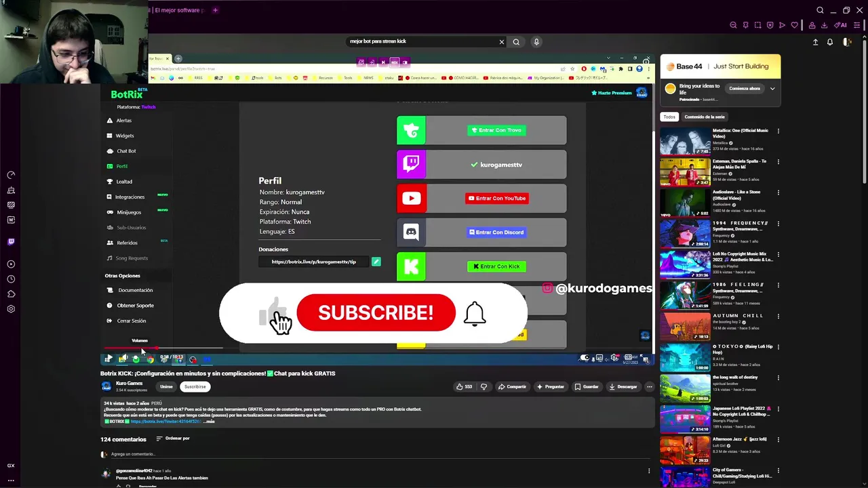This screenshot has width=868, height=488.
Task: Open options for Audioslave Like a Stone
Action: [x=778, y=192]
